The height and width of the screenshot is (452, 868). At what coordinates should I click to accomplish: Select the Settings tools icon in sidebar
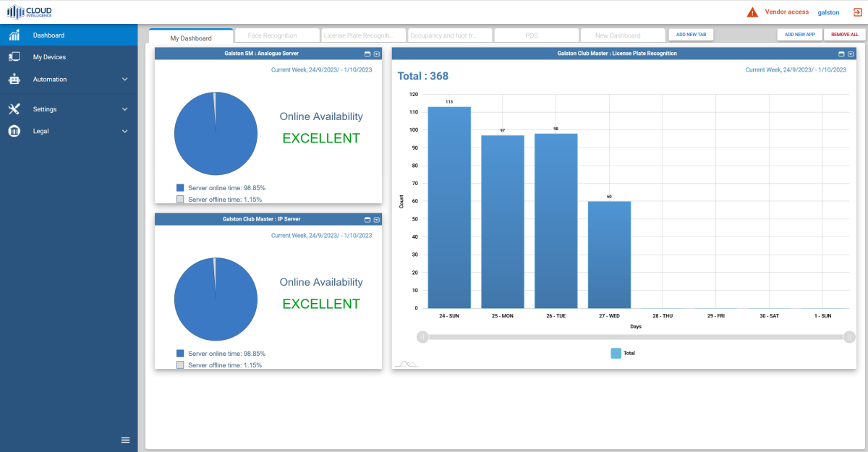(x=14, y=108)
